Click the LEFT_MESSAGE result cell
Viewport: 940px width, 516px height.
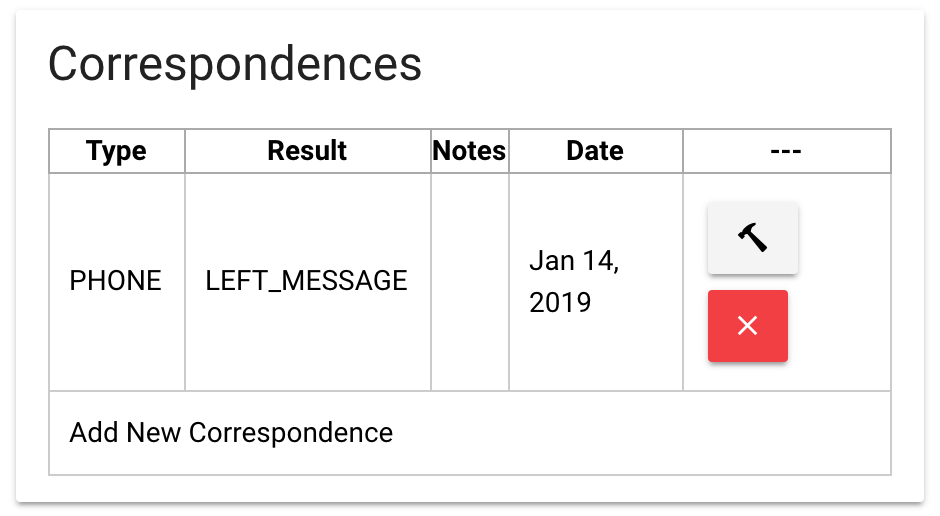pos(306,281)
